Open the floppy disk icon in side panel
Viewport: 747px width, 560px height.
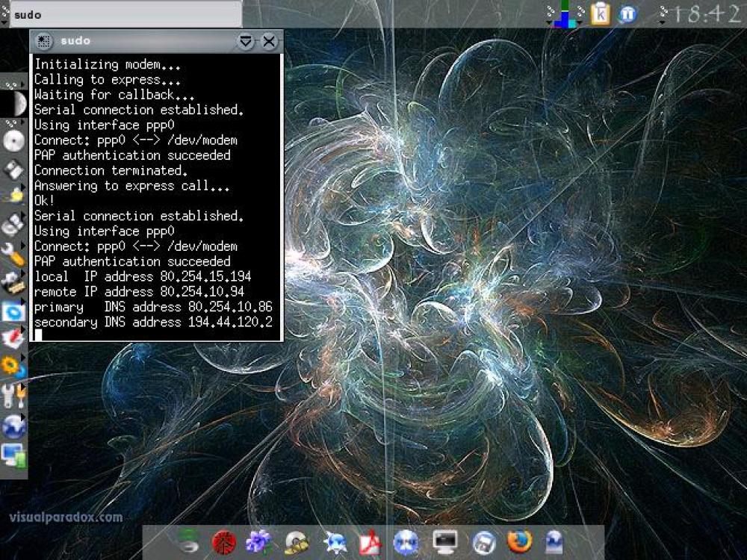(x=13, y=169)
